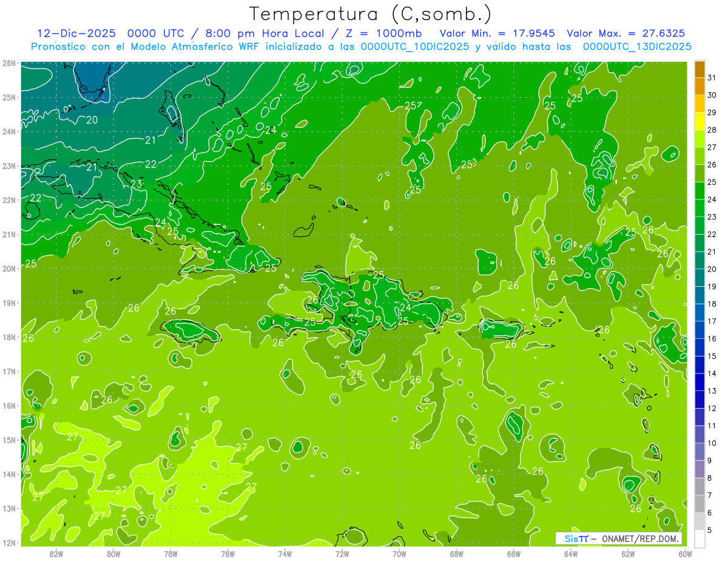728x562 pixels.
Task: Click the title "Temperatura (C,somb.)"
Action: point(371,15)
